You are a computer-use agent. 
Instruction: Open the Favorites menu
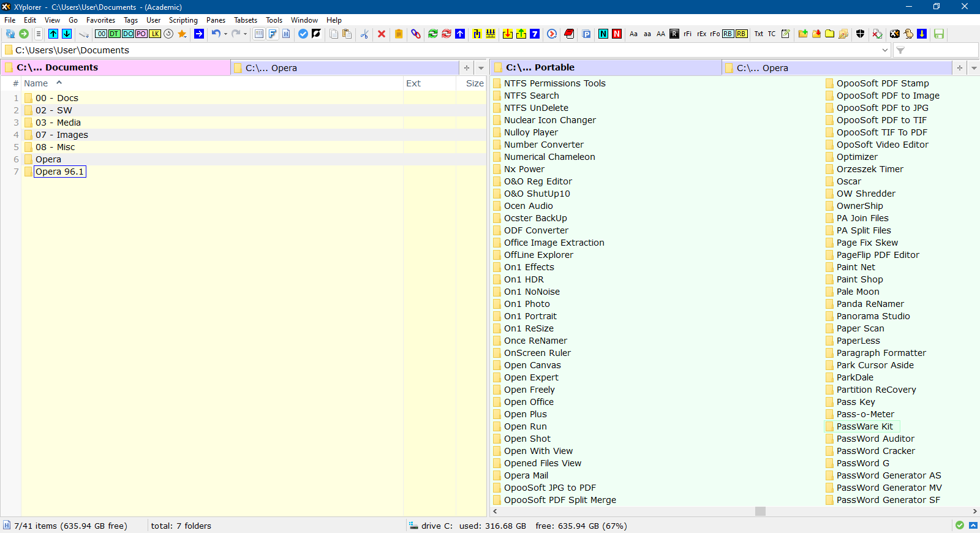(100, 20)
